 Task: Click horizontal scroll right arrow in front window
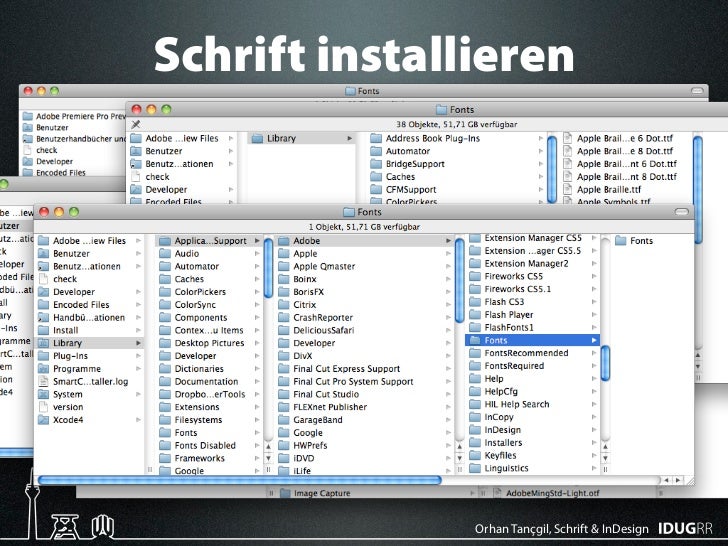678,480
